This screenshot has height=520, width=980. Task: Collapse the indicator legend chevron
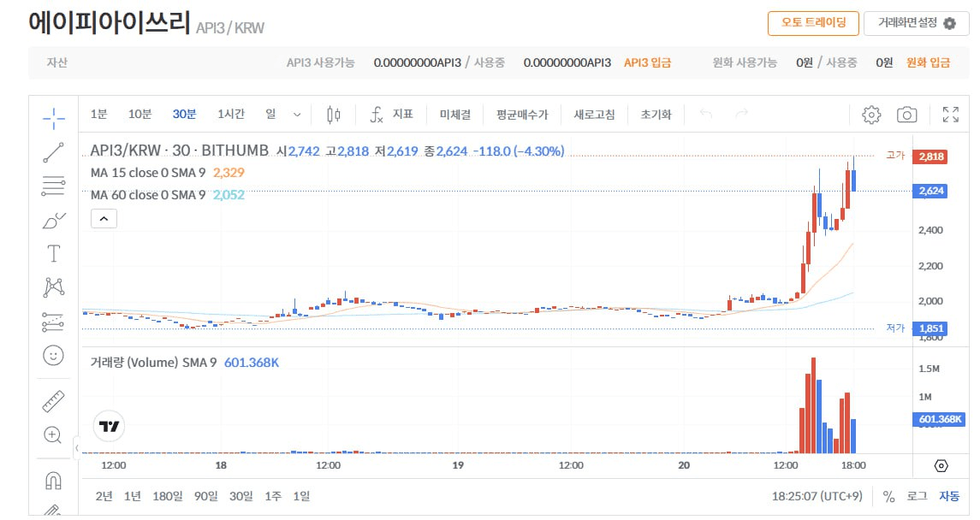(x=104, y=218)
